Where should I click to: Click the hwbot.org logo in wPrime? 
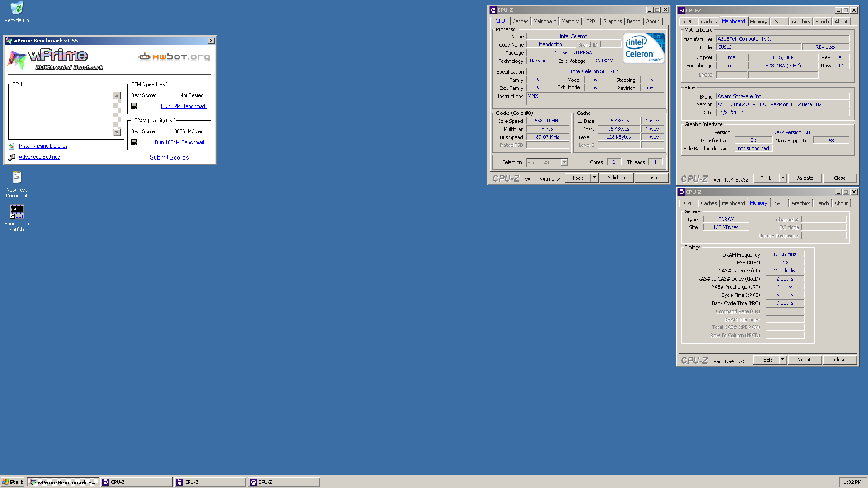pyautogui.click(x=175, y=57)
